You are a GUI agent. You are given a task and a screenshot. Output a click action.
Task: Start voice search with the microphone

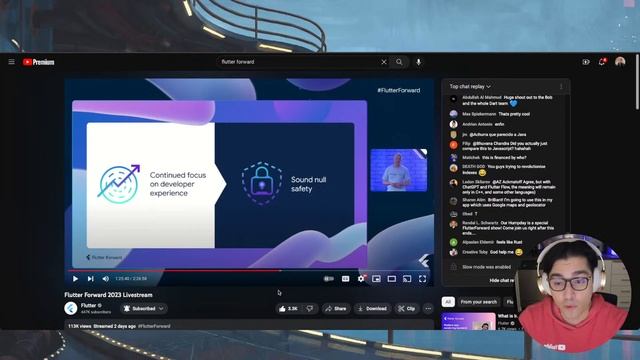click(418, 62)
